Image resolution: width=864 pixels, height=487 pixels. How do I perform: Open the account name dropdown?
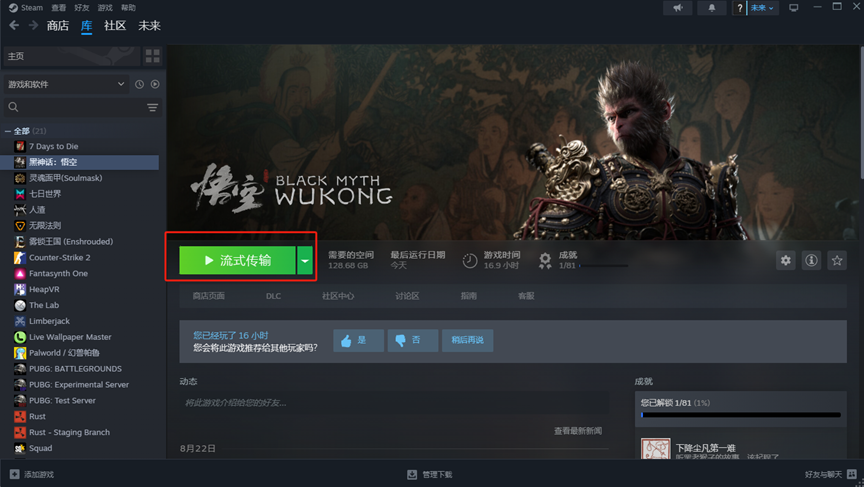click(x=763, y=8)
